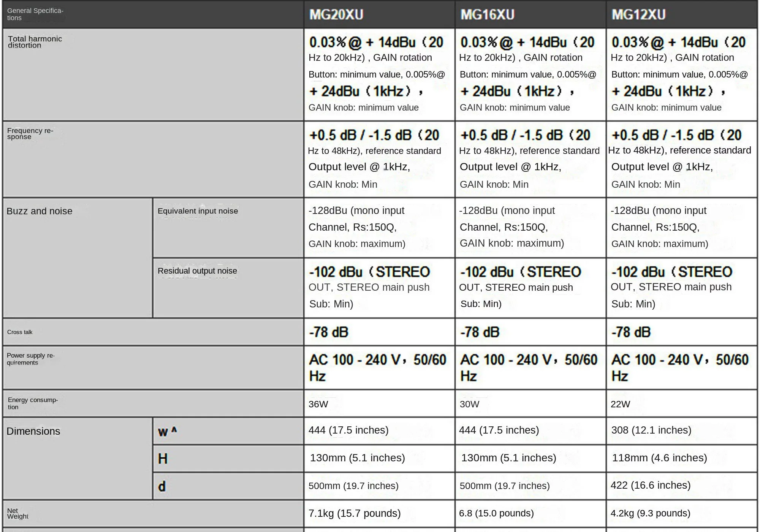Click the Equivalent input noise label
This screenshot has height=532, width=760.
[x=198, y=211]
